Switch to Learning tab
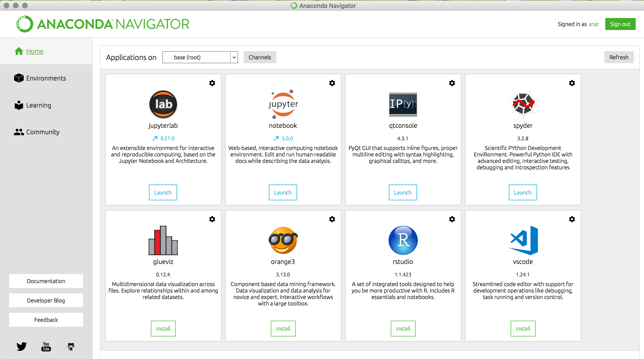Viewport: 644px width, 359px height. coord(33,105)
